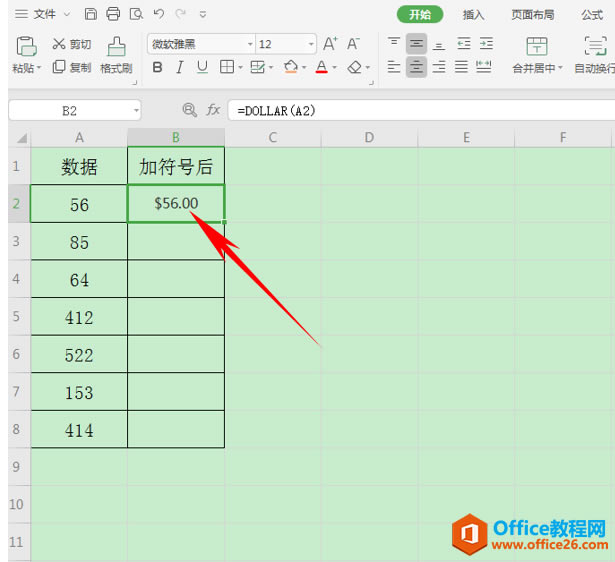Apply fill color bucket

coord(291,67)
